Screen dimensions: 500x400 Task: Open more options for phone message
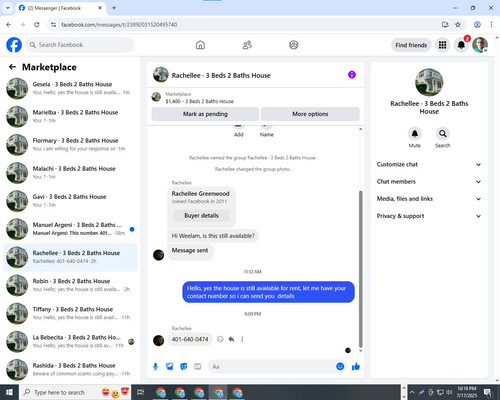pos(242,339)
